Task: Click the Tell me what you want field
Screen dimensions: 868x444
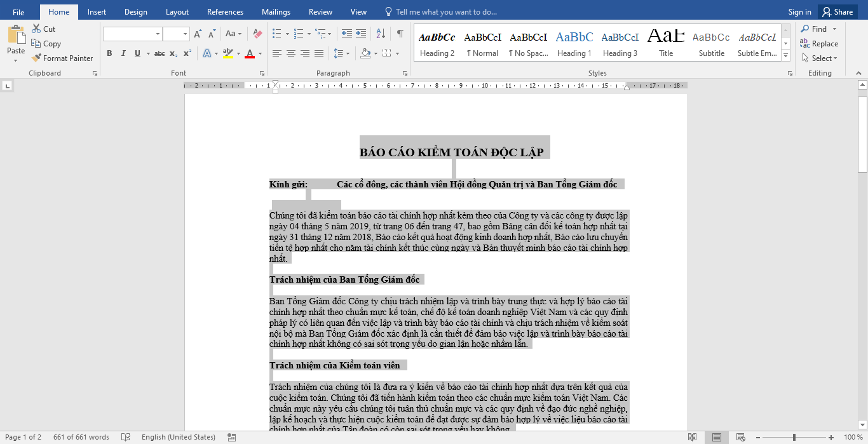Action: (x=441, y=11)
